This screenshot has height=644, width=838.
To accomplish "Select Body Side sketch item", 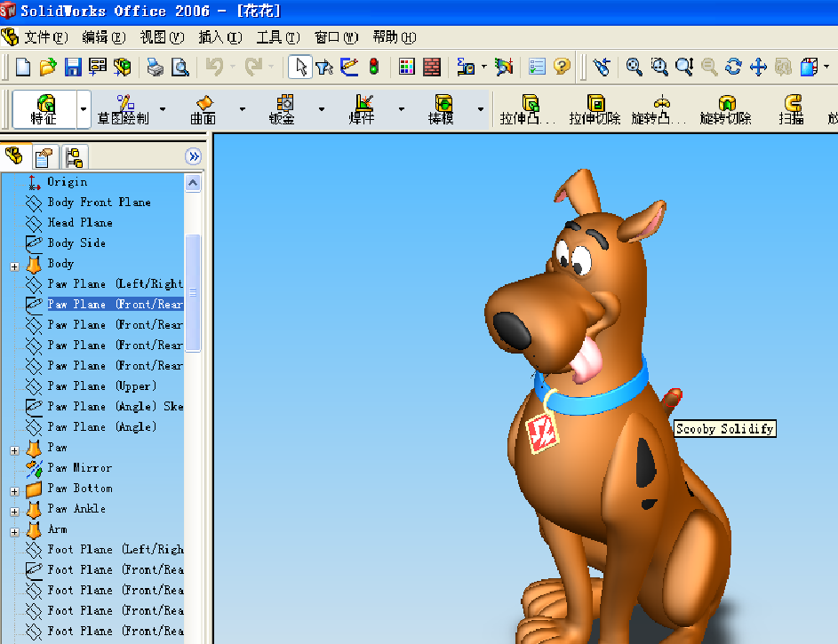I will pos(76,243).
